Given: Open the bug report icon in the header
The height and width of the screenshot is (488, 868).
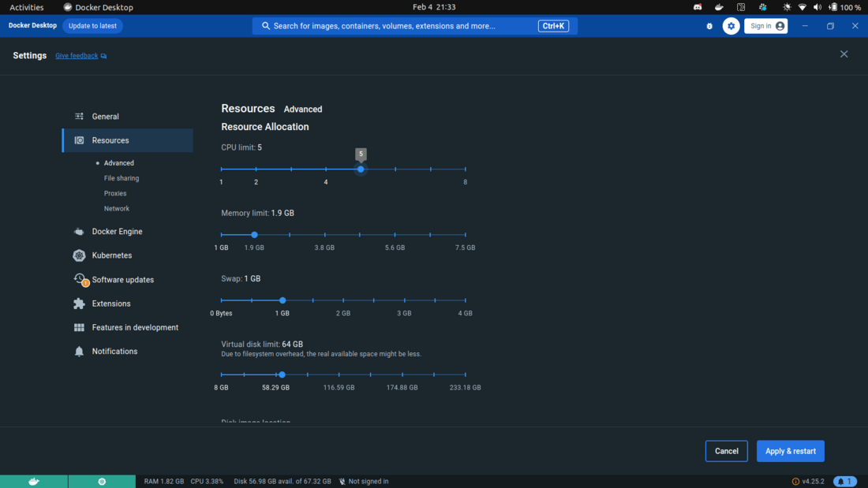Looking at the screenshot, I should click(709, 26).
